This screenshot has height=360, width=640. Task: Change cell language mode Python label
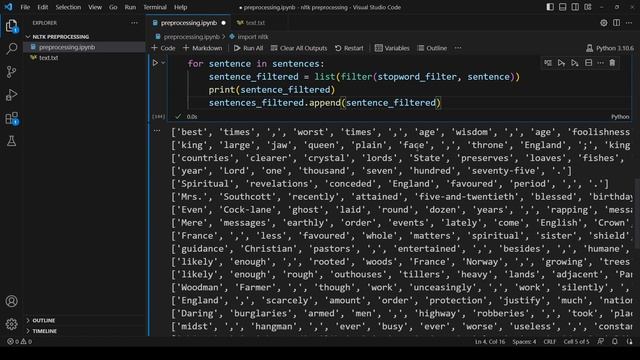[620, 117]
